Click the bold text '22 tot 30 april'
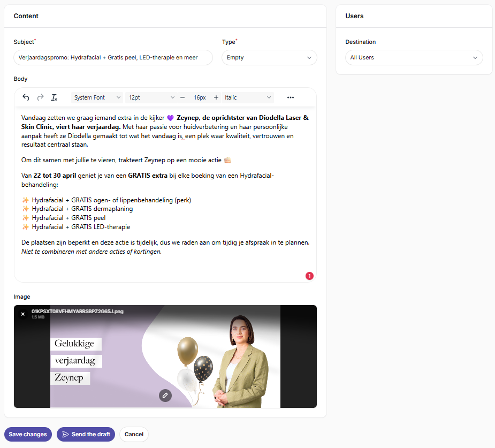The width and height of the screenshot is (495, 448). (55, 176)
